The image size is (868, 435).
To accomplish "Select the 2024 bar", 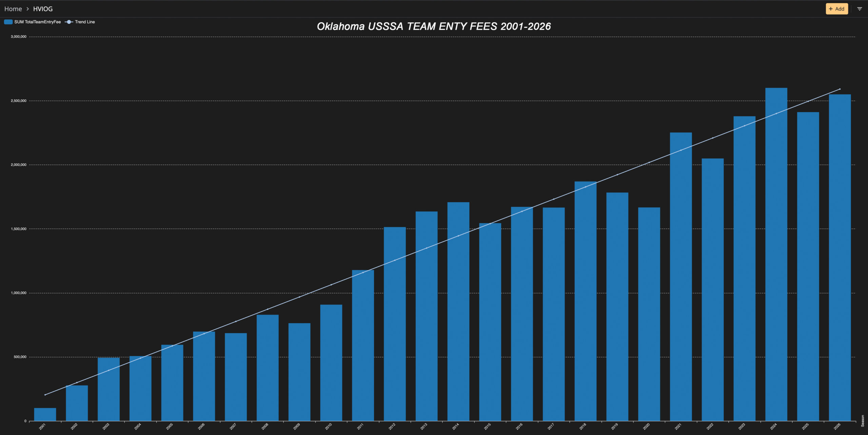I will click(x=776, y=255).
